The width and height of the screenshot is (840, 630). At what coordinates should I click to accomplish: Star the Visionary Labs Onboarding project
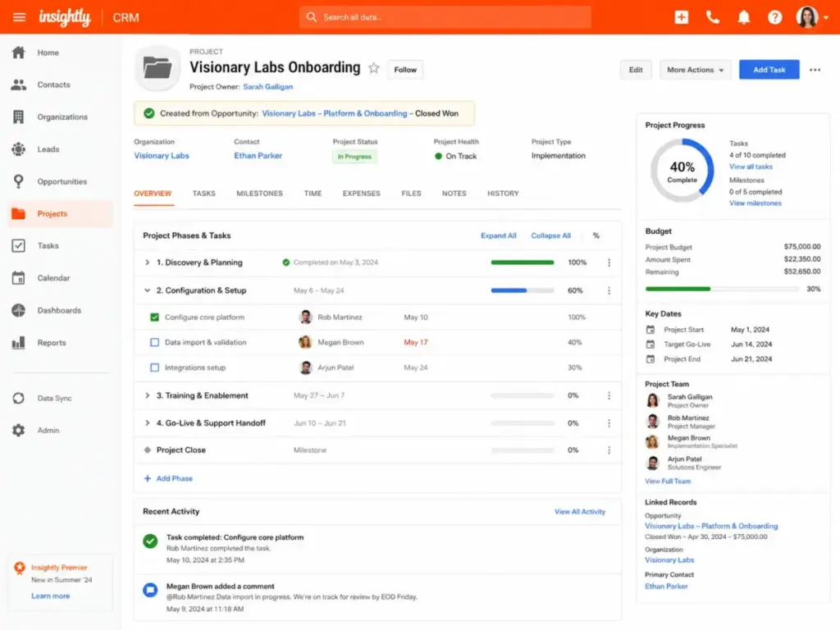(374, 68)
